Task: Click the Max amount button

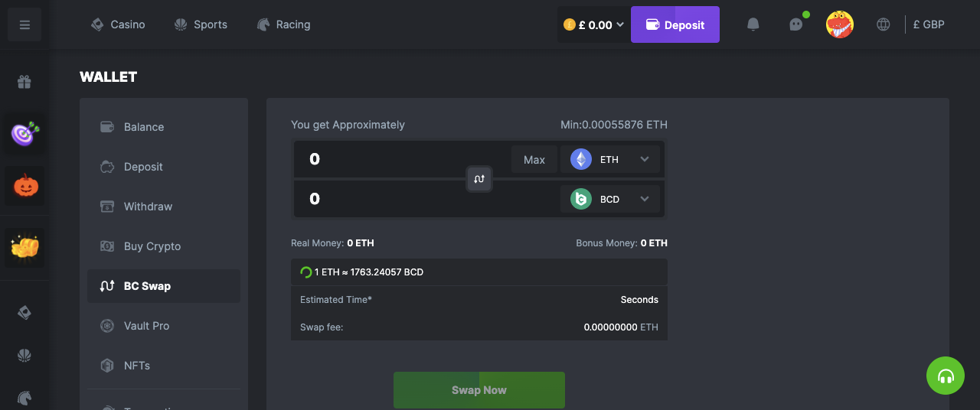Action: point(534,159)
